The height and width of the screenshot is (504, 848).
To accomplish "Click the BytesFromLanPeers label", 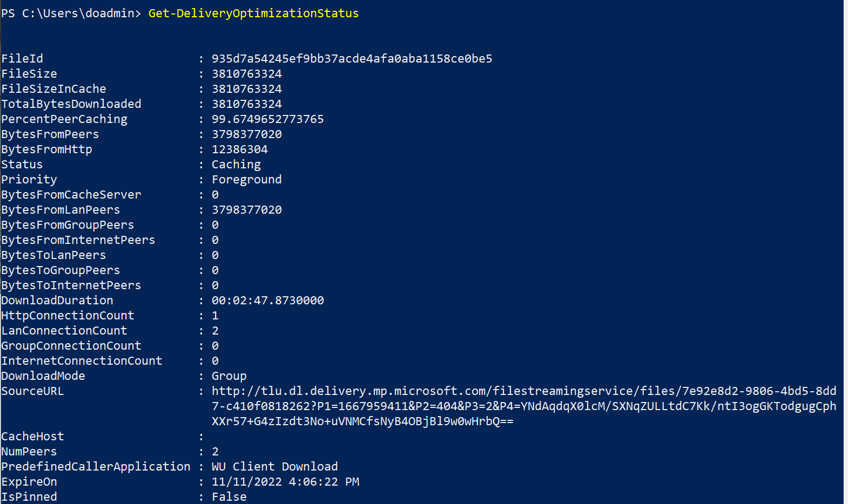I will point(60,210).
